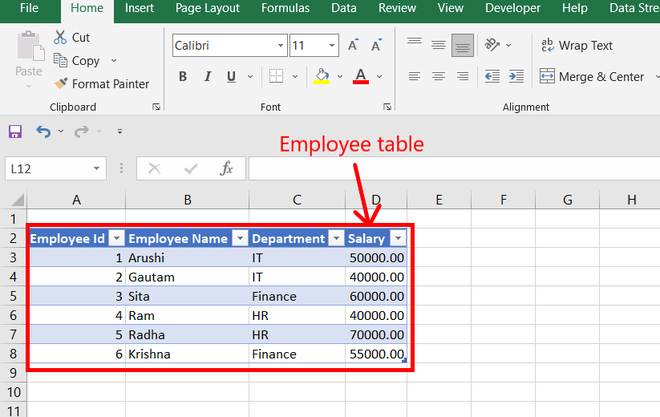Confirm formula entry checkmark icon

[x=191, y=169]
